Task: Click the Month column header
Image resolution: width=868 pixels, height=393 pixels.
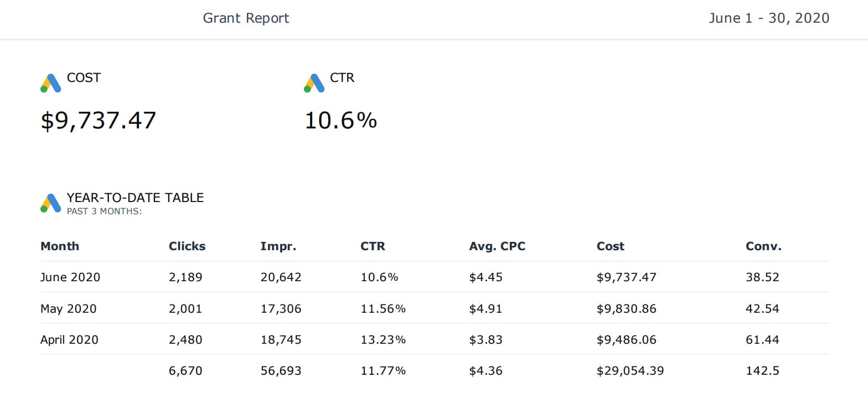Action: [60, 246]
